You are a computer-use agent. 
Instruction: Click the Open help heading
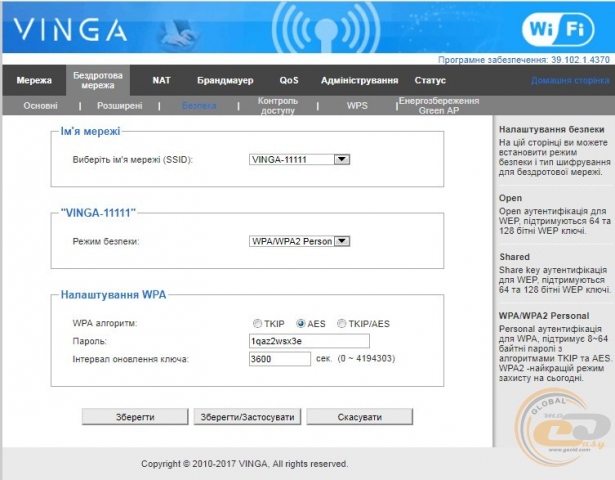[510, 198]
